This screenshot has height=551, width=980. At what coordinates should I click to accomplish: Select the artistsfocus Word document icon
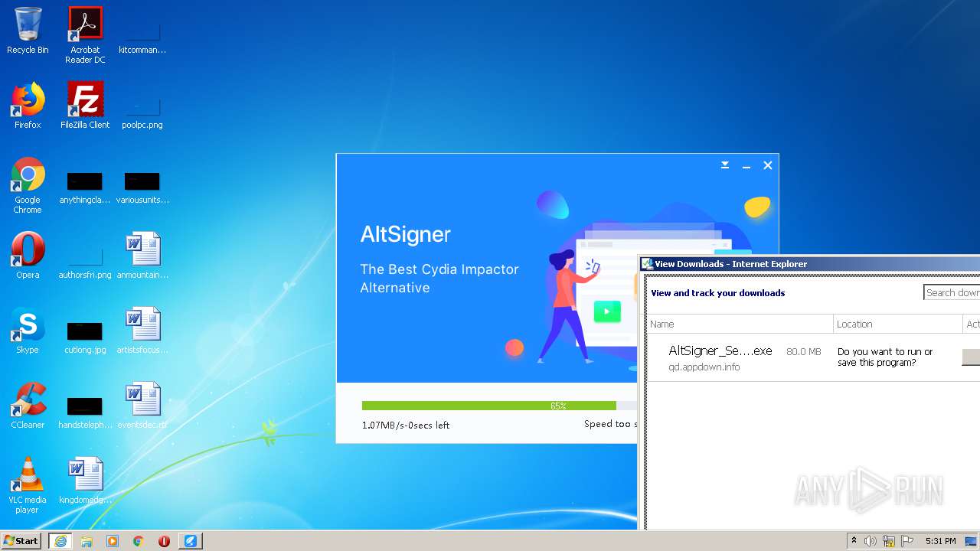[142, 331]
